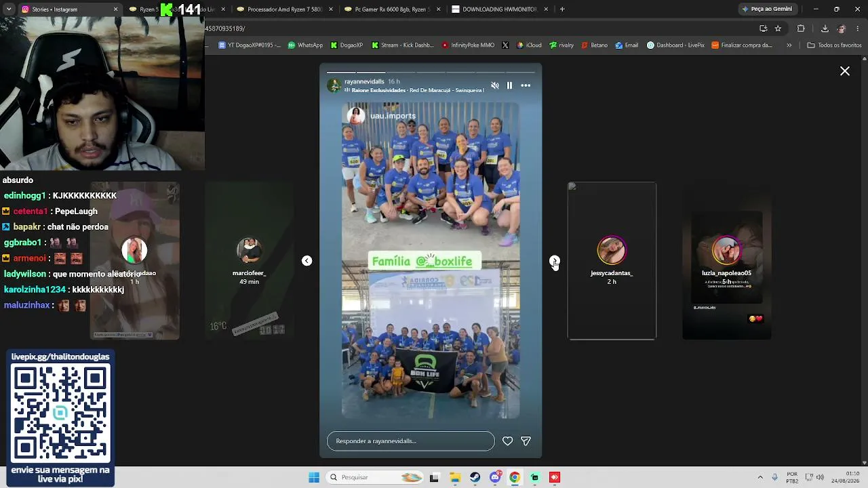Share the story via the send icon
Screen dimensions: 868x488
(526, 441)
